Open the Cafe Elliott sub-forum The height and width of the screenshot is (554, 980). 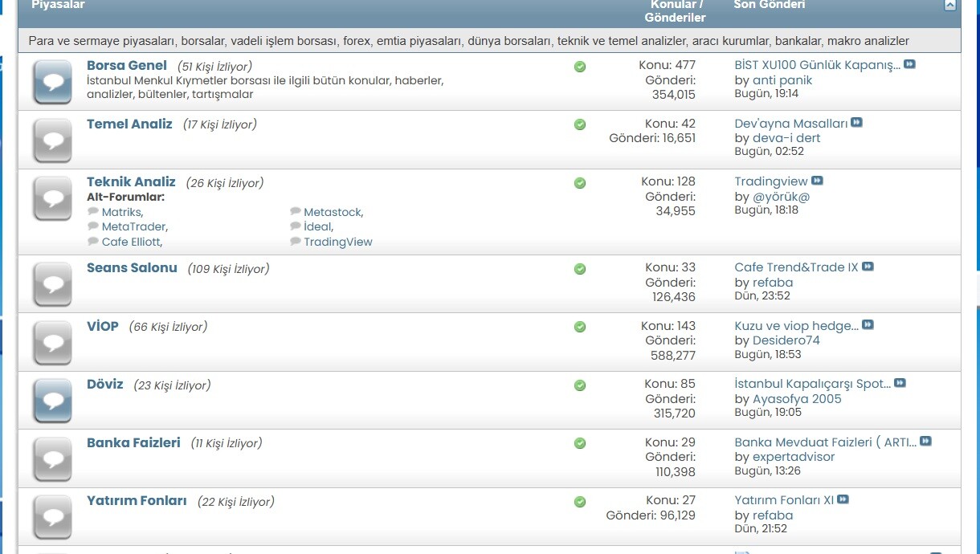click(131, 242)
